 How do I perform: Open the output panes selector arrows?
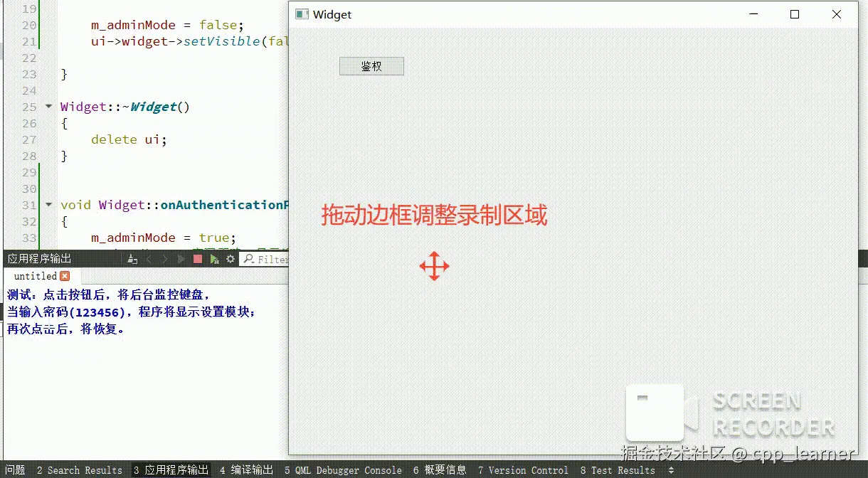click(671, 470)
